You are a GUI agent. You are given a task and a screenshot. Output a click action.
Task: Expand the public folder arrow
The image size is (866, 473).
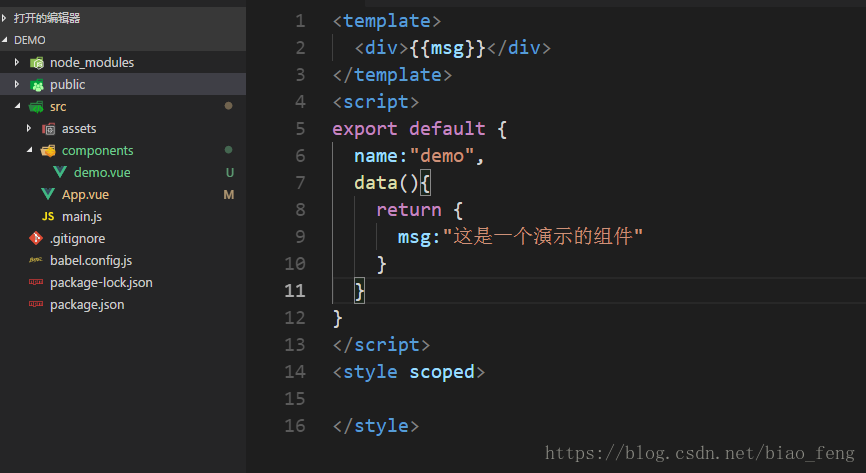click(17, 85)
